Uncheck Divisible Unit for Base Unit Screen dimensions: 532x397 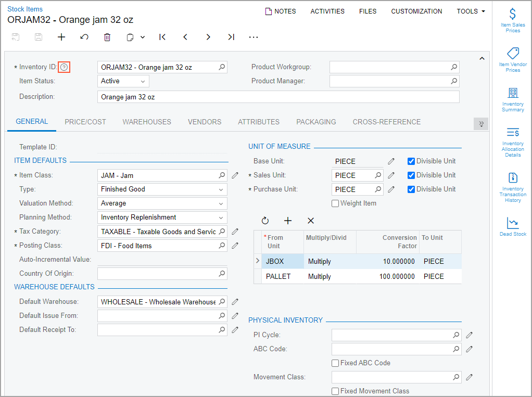[411, 161]
